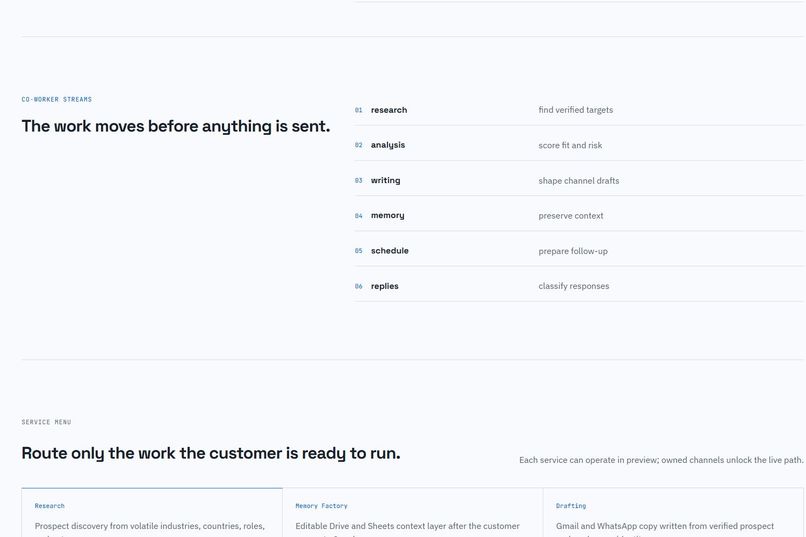This screenshot has height=537, width=806.
Task: Select the research stream row
Action: pos(579,110)
